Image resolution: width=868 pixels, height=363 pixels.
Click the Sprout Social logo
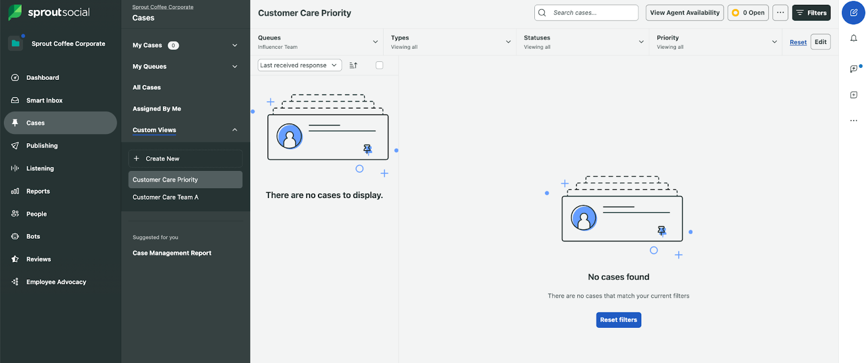click(49, 12)
